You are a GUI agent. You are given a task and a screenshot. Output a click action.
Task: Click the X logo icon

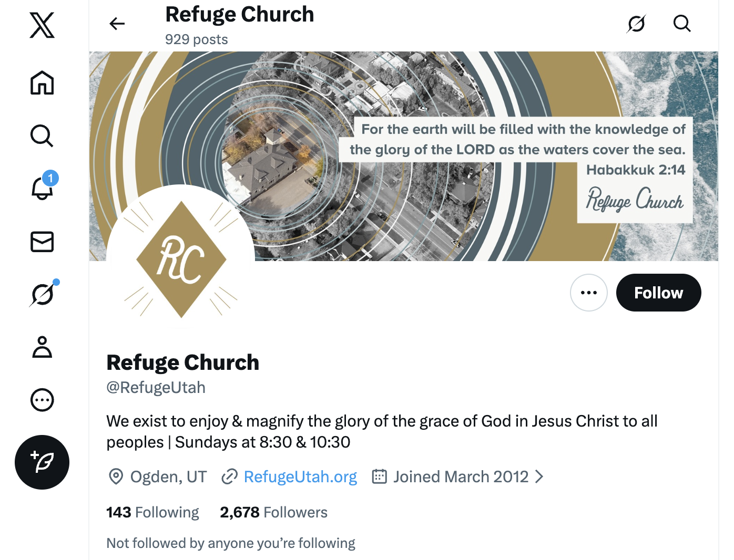(x=42, y=25)
